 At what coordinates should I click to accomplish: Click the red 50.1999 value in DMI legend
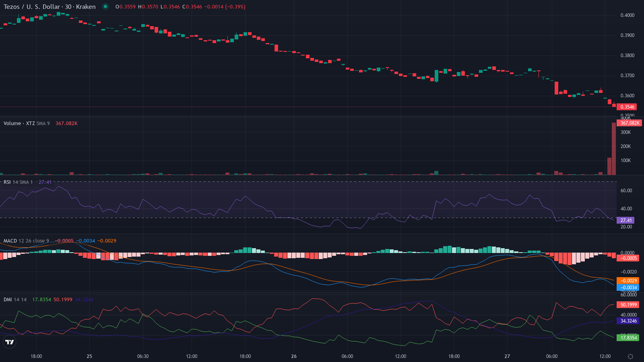tap(63, 299)
